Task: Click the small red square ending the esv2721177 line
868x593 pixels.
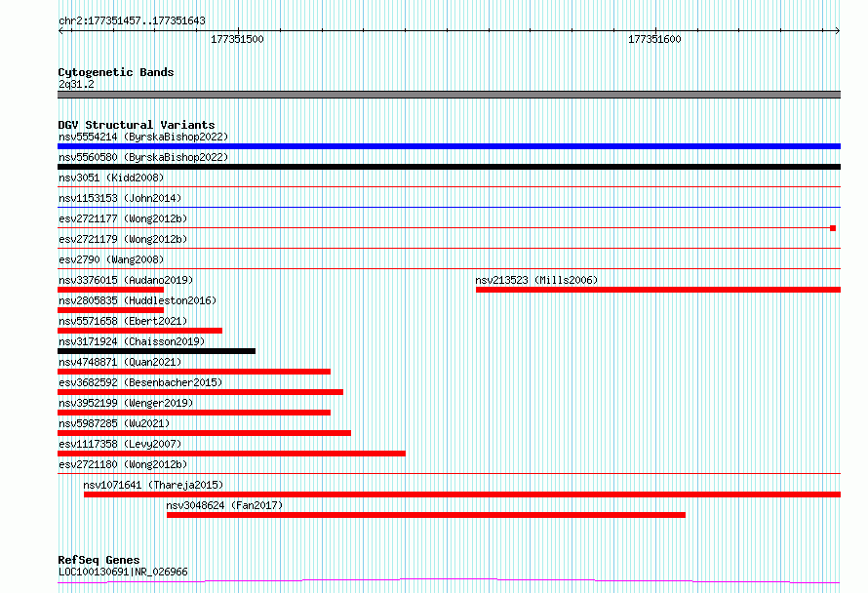Action: pos(833,228)
